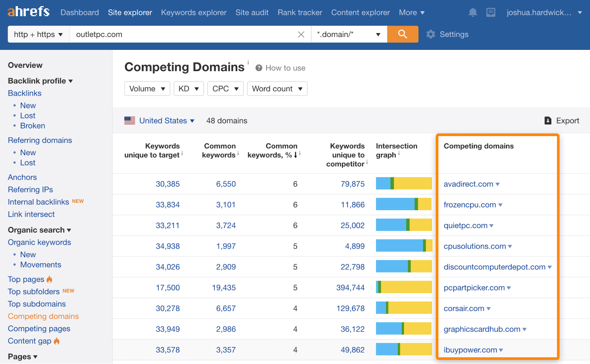Open the United States country dropdown
The width and height of the screenshot is (590, 364).
click(167, 121)
